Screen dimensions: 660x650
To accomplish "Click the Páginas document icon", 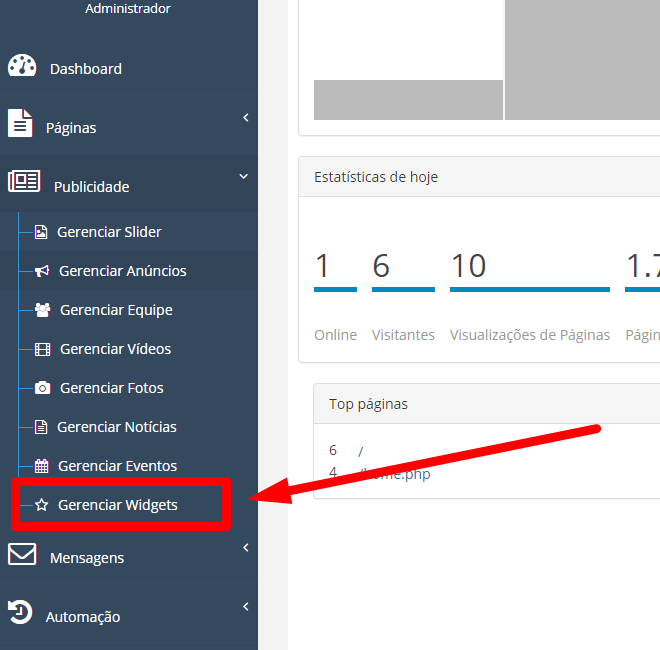I will [20, 124].
